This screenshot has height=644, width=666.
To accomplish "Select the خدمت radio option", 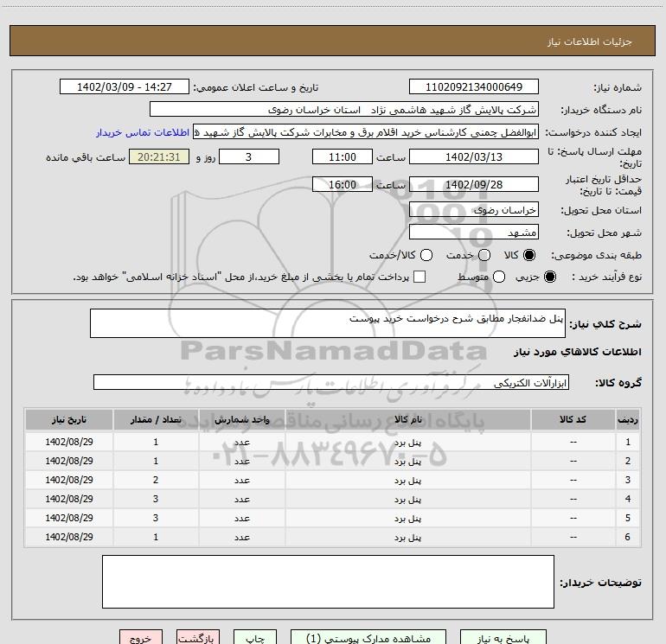I will tap(483, 255).
